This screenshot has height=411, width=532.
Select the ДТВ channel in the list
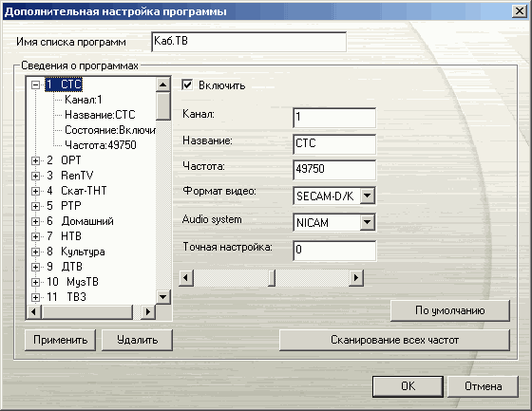tap(65, 267)
